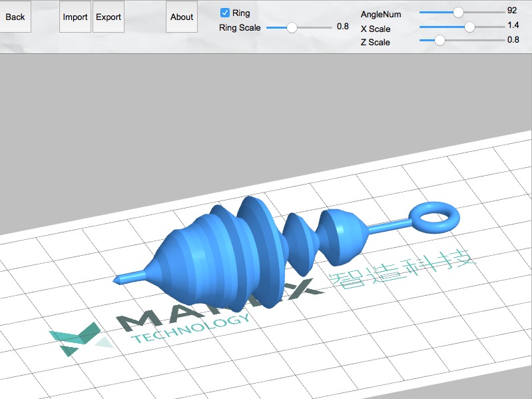Click the Z Scale slider knob
The width and height of the screenshot is (532, 399).
tap(439, 40)
